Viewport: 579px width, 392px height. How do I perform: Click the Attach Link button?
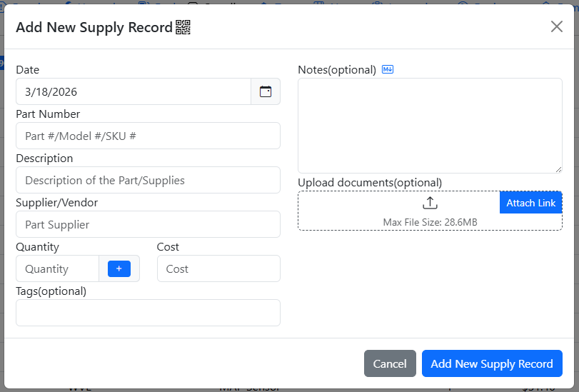[530, 203]
